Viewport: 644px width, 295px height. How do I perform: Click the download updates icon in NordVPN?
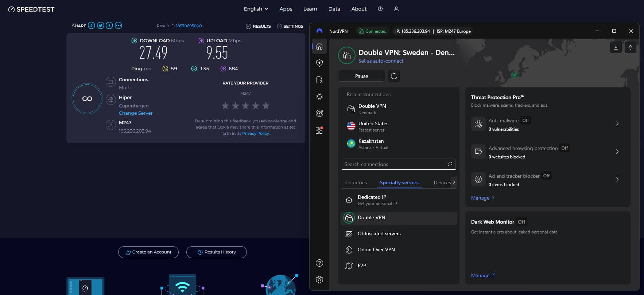click(x=616, y=47)
